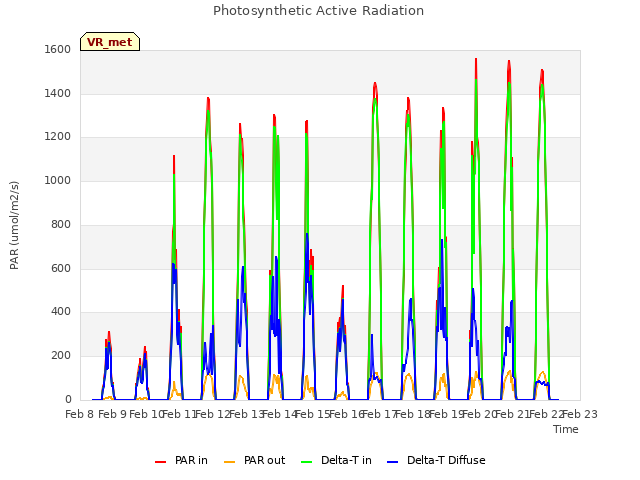Toggle PAR in legend entry
This screenshot has width=640, height=480.
coord(181,460)
